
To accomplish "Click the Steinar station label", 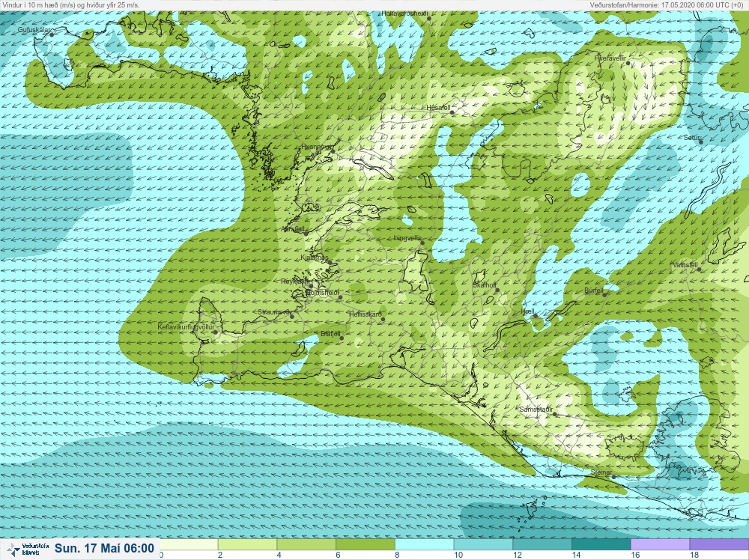I will (x=601, y=472).
